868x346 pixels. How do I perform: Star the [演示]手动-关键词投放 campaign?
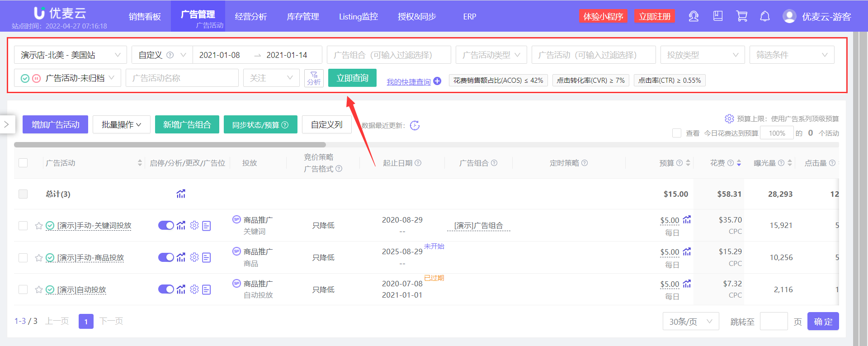[39, 226]
